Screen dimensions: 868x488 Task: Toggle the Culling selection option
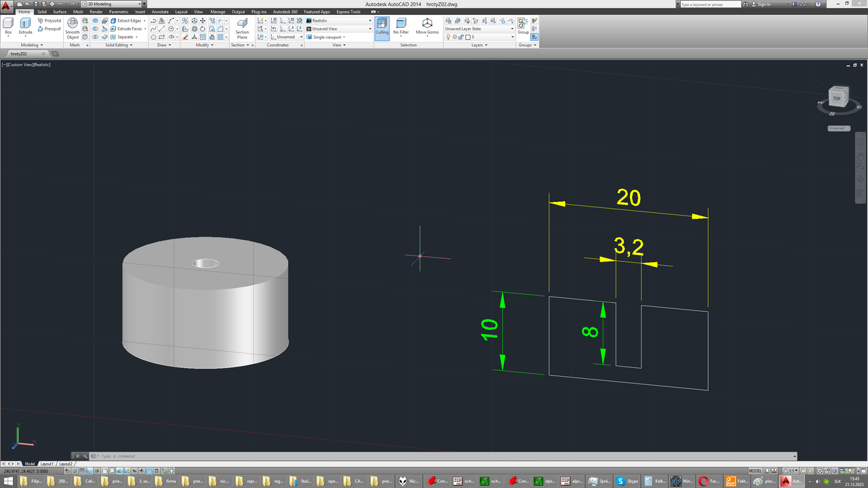pyautogui.click(x=382, y=27)
